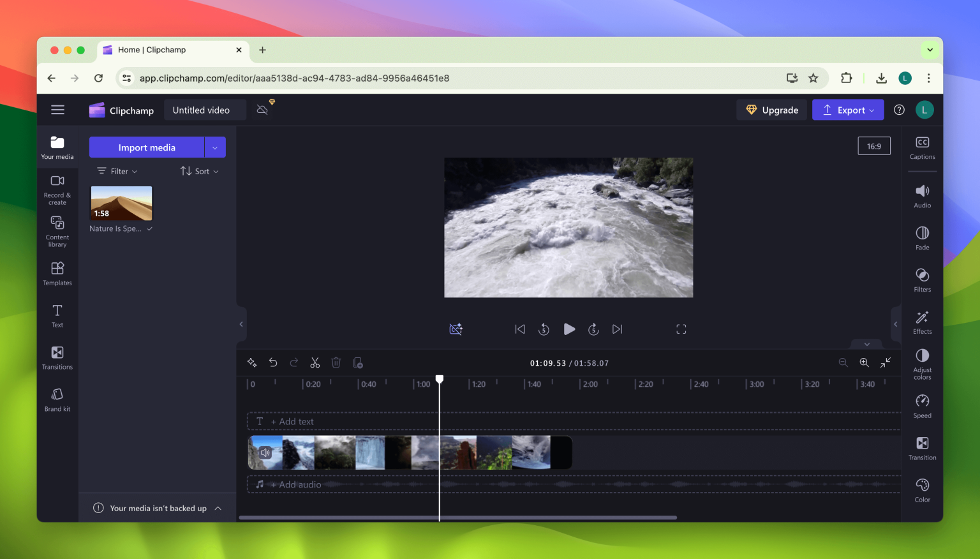This screenshot has width=980, height=559.
Task: Browse the Content library
Action: [57, 232]
